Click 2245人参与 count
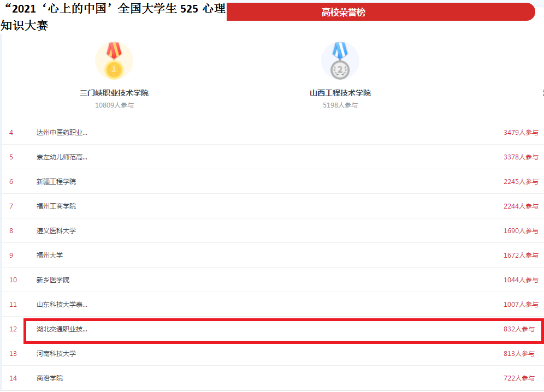 521,182
